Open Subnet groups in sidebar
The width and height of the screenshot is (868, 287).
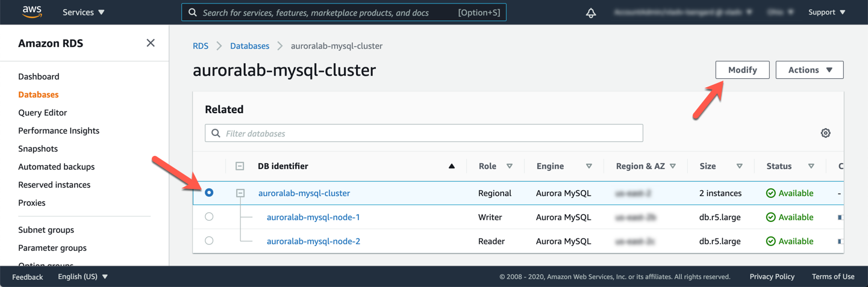(46, 230)
